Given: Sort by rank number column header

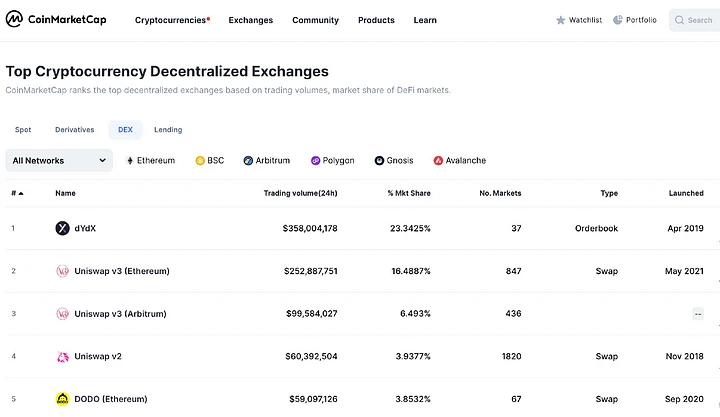Looking at the screenshot, I should coord(16,193).
